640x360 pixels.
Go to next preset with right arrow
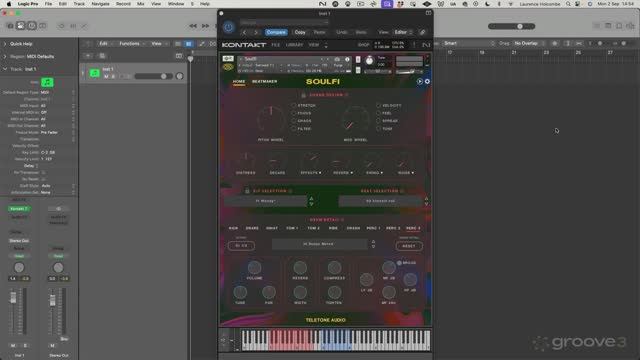[256, 32]
